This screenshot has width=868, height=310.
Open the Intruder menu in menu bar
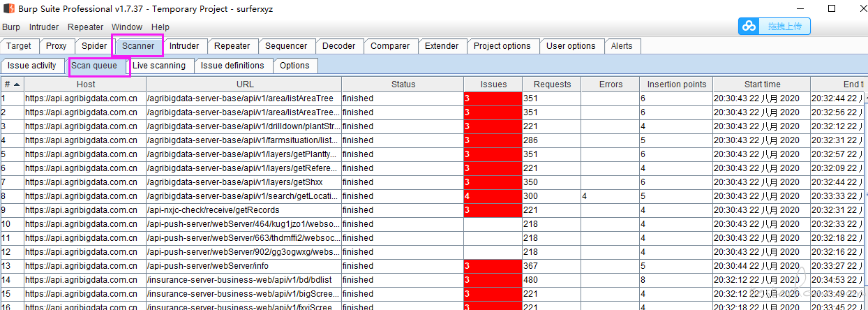pos(44,27)
